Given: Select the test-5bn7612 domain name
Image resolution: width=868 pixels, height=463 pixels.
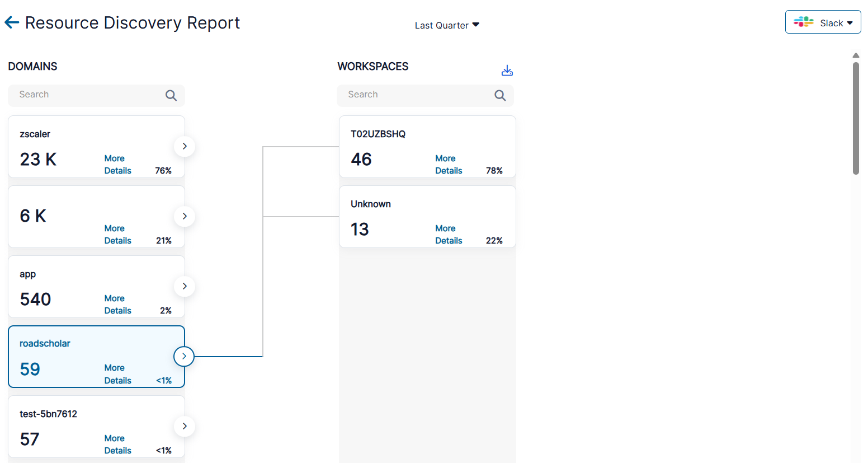Looking at the screenshot, I should [48, 414].
